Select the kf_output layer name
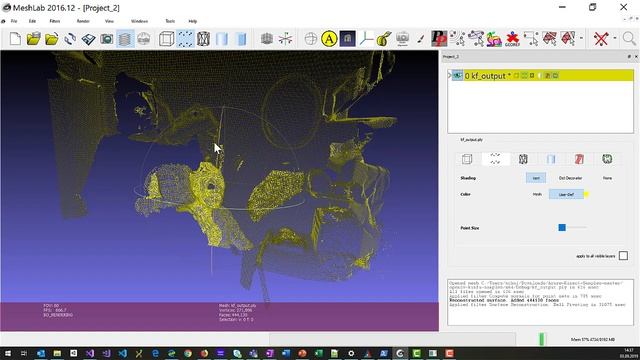The height and width of the screenshot is (360, 640). click(487, 76)
